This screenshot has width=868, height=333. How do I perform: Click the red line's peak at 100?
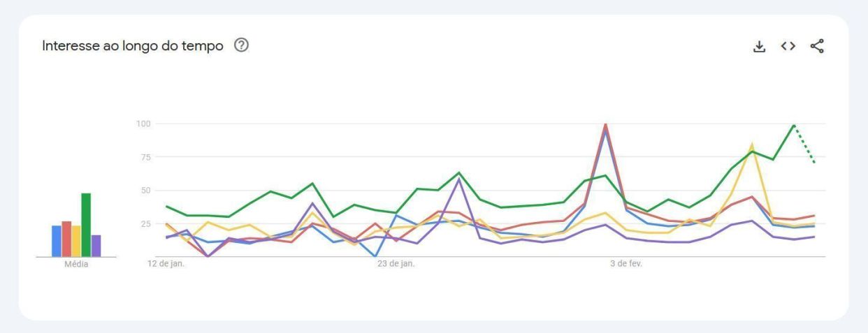[x=605, y=124]
